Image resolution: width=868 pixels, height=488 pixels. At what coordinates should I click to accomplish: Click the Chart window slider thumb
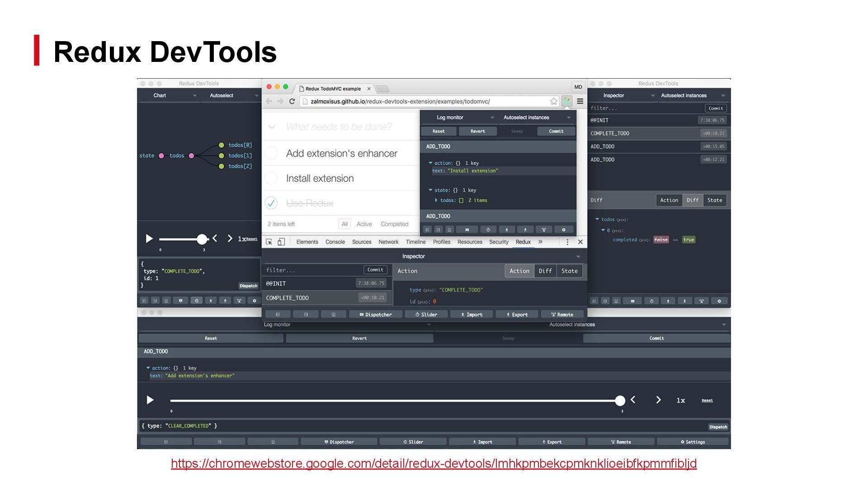[x=202, y=239]
